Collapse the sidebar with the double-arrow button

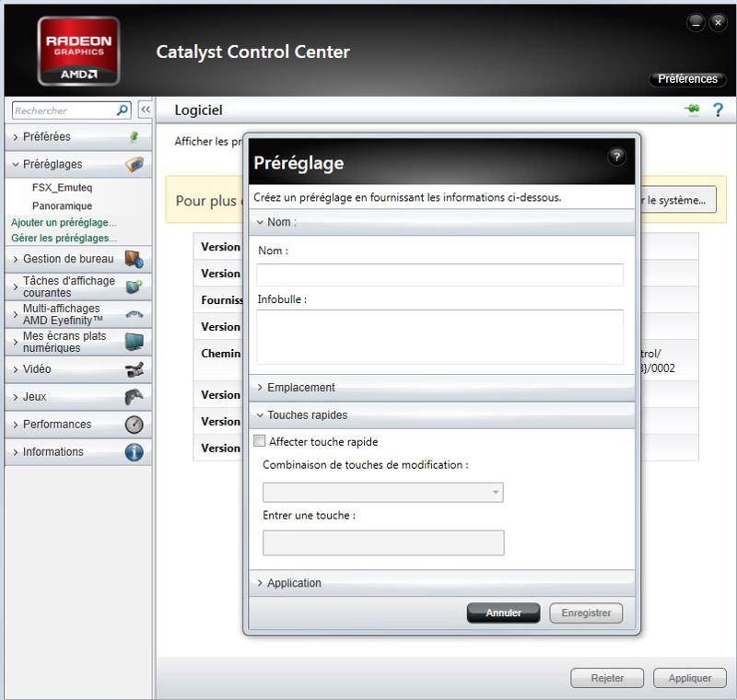point(146,110)
